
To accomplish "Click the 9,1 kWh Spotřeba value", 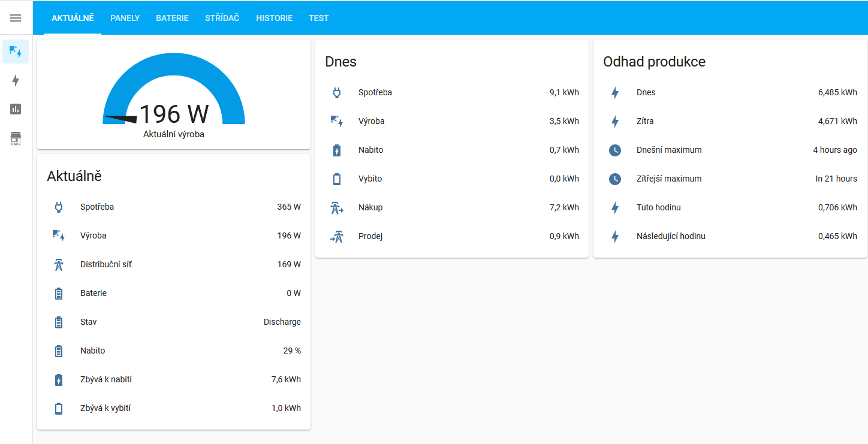I will coord(564,92).
